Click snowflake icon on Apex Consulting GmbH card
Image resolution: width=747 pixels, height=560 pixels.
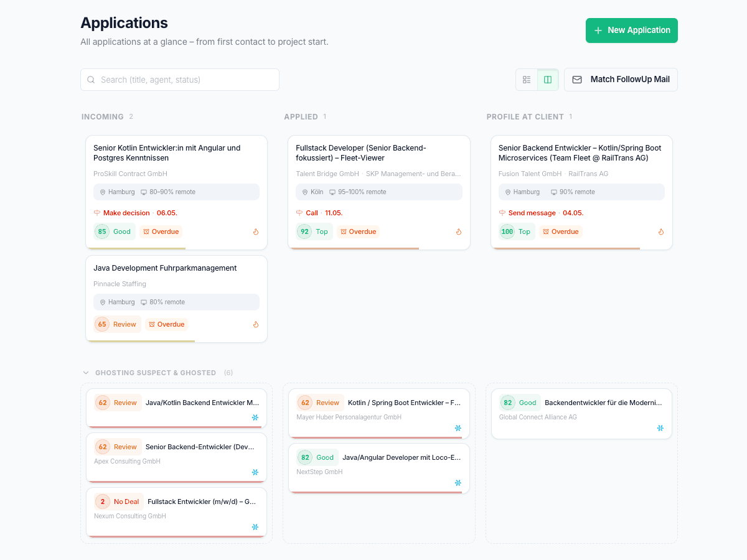pyautogui.click(x=255, y=472)
